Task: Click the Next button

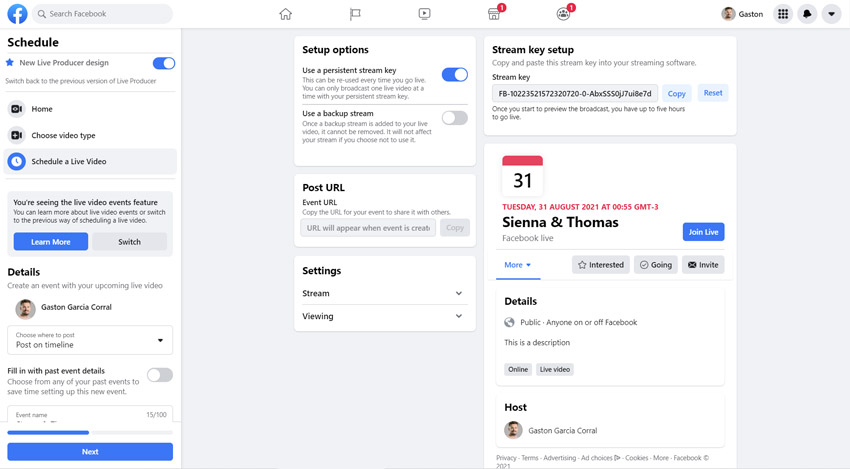Action: pyautogui.click(x=90, y=452)
